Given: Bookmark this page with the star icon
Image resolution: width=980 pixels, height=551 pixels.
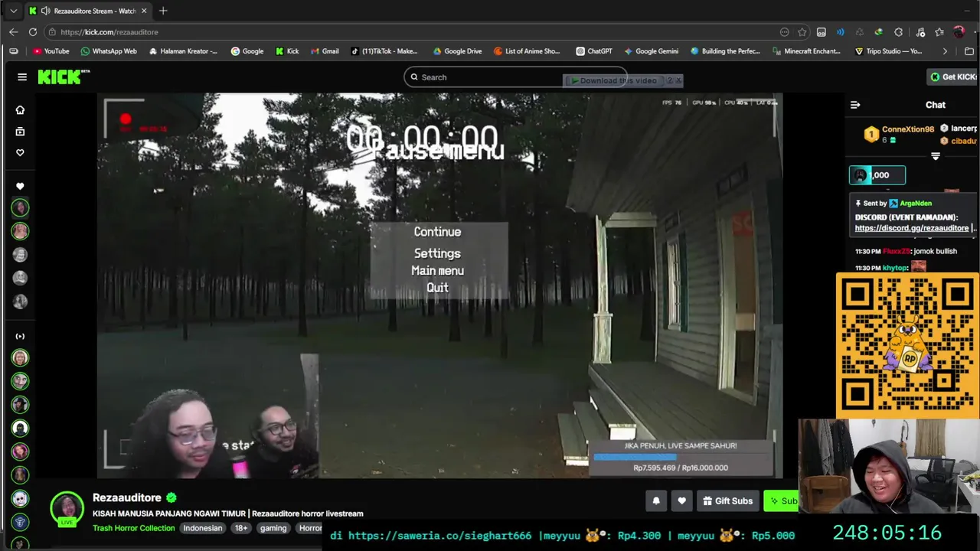Looking at the screenshot, I should coord(802,32).
